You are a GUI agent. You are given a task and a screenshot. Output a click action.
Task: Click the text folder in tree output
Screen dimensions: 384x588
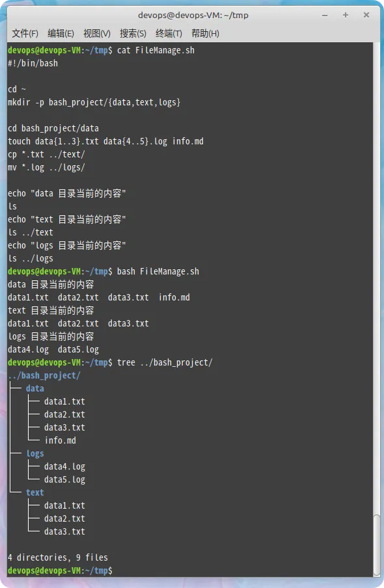tap(35, 492)
